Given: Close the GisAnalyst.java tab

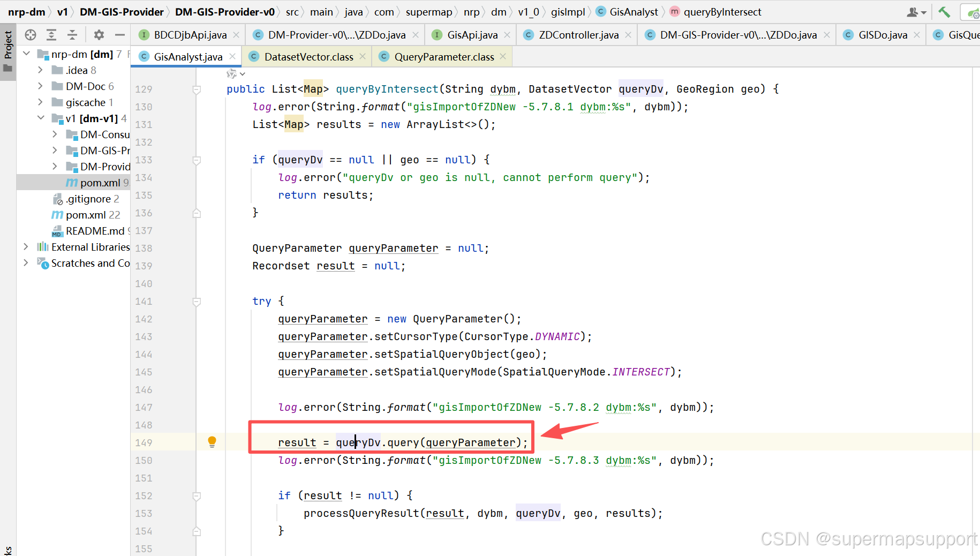Looking at the screenshot, I should tap(232, 56).
